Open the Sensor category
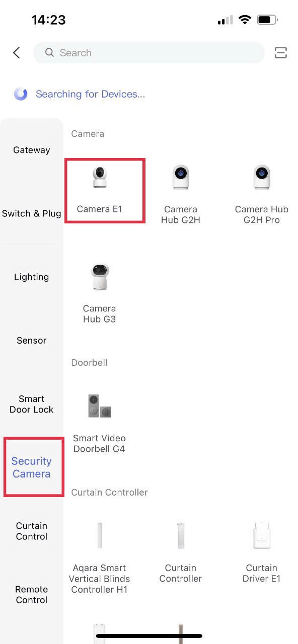The height and width of the screenshot is (644, 298). [31, 340]
